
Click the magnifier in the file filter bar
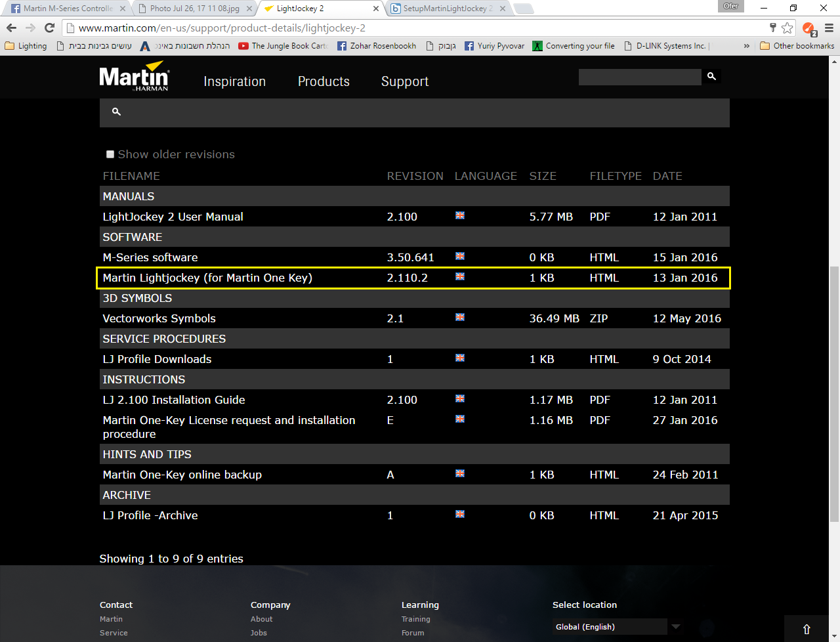coord(116,112)
